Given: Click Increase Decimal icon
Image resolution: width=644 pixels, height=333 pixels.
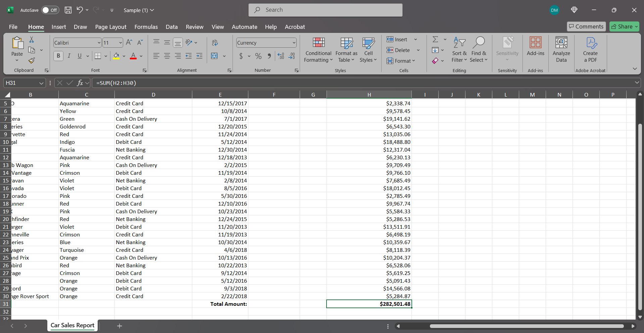Looking at the screenshot, I should 281,56.
